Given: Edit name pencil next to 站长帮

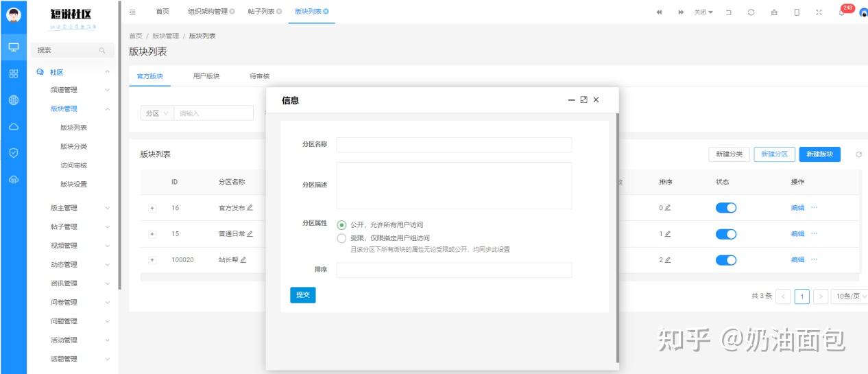Looking at the screenshot, I should [243, 260].
